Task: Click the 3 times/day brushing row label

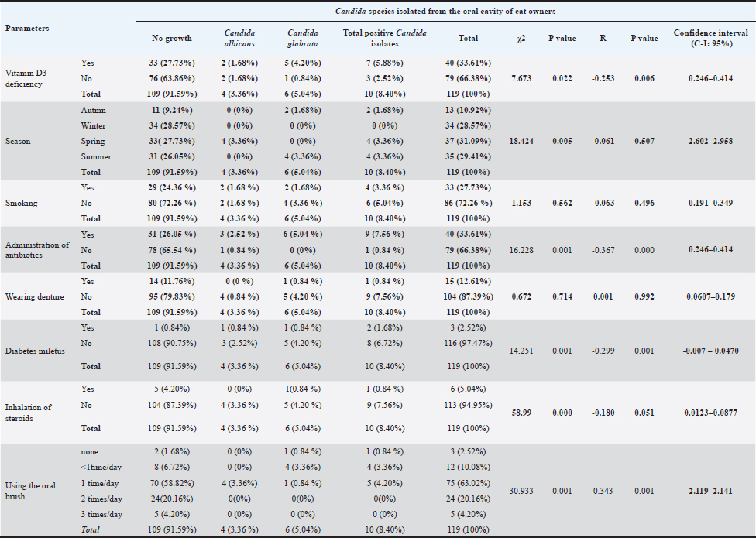Action: (101, 514)
